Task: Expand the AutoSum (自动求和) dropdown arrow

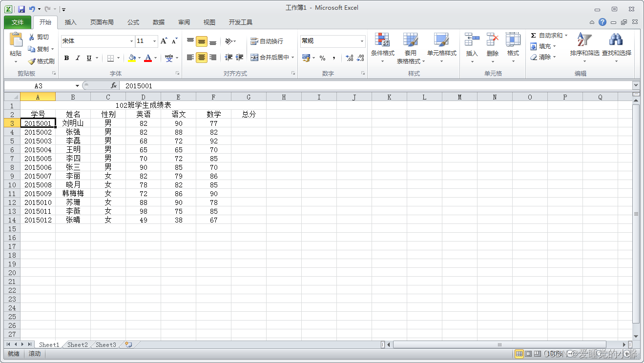Action: [x=566, y=36]
